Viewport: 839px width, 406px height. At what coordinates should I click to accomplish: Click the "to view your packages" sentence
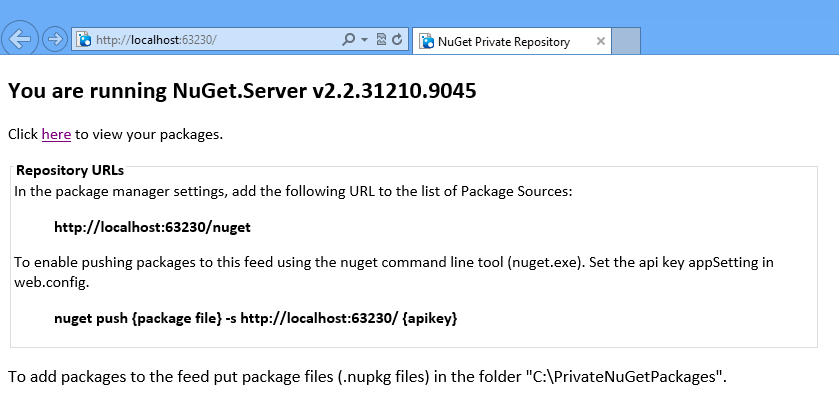(x=149, y=134)
